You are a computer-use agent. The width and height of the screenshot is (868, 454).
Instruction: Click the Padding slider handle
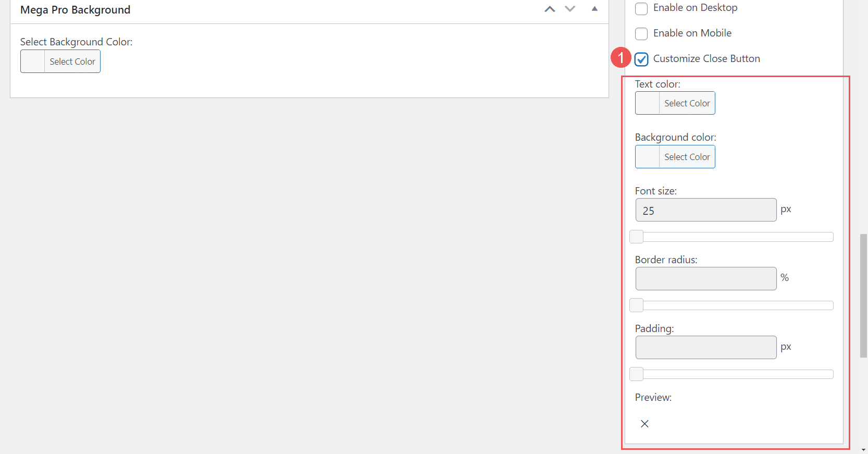point(636,374)
